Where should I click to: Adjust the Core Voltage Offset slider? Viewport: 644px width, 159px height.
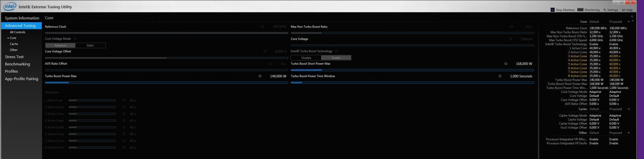click(167, 58)
